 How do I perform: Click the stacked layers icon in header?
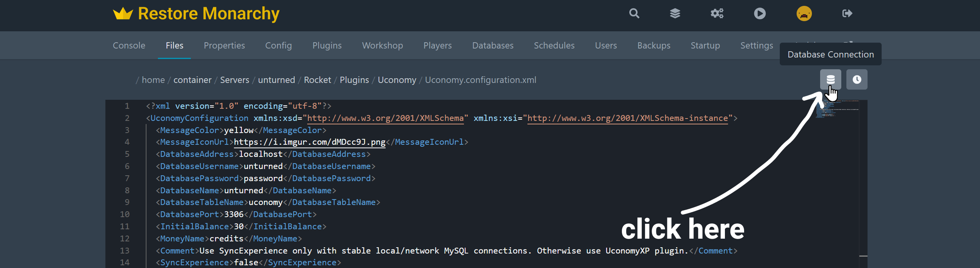click(675, 14)
